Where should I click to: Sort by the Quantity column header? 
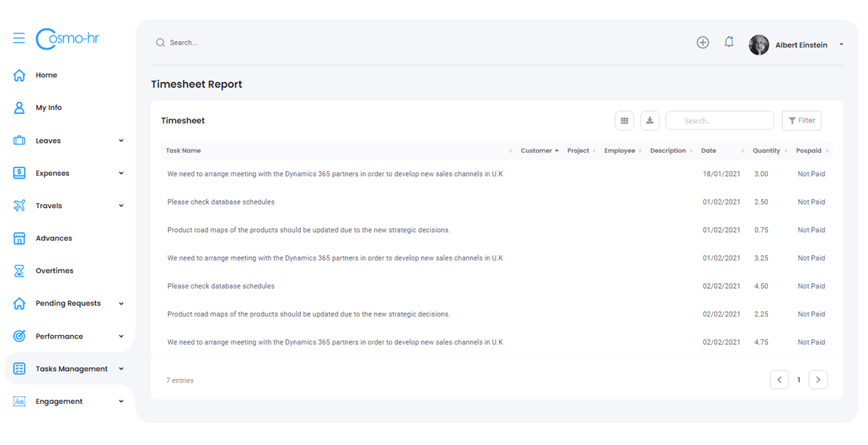(x=767, y=150)
